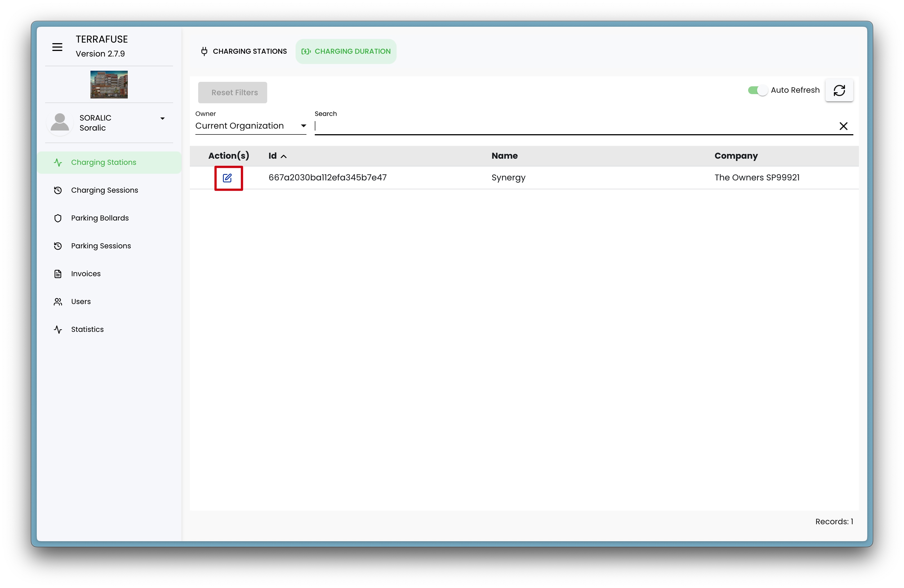This screenshot has height=588, width=904.
Task: Select the Charging Duration tab
Action: tap(346, 51)
